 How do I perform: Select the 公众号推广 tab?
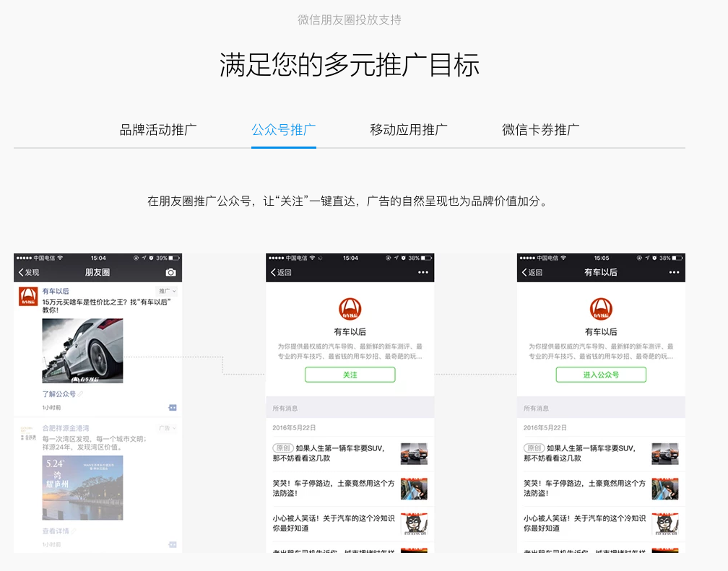(284, 129)
